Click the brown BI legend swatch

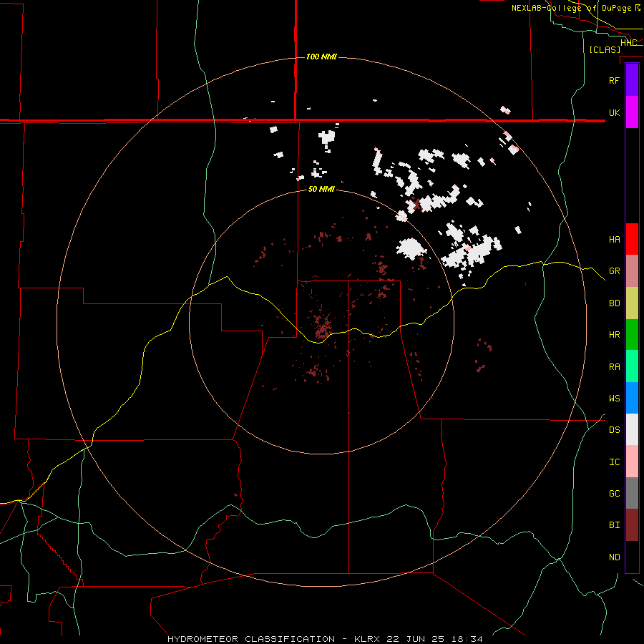pyautogui.click(x=632, y=525)
